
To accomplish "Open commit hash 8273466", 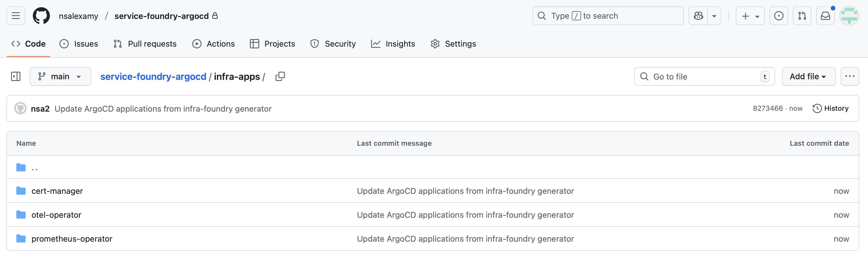I will click(x=768, y=109).
